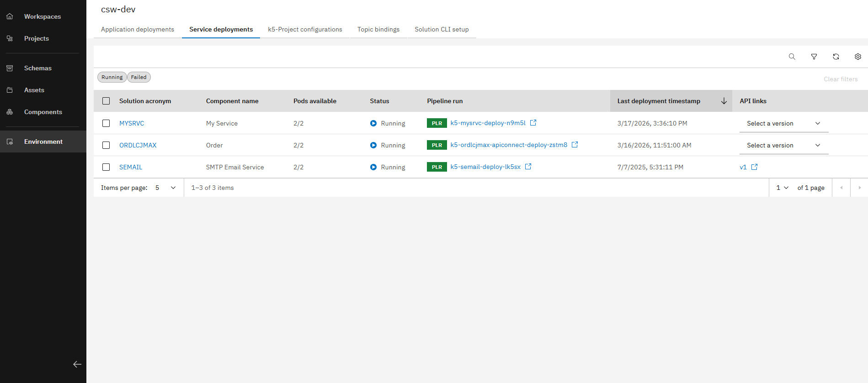This screenshot has height=383, width=868.
Task: Go to Components in the sidebar
Action: click(43, 112)
